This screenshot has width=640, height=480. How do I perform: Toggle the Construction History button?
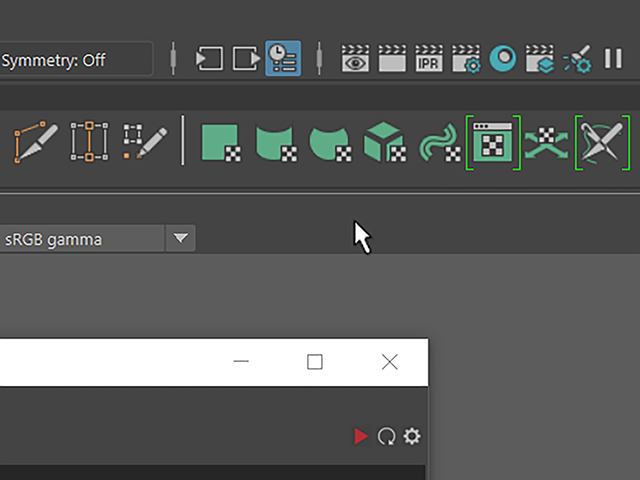(x=283, y=58)
